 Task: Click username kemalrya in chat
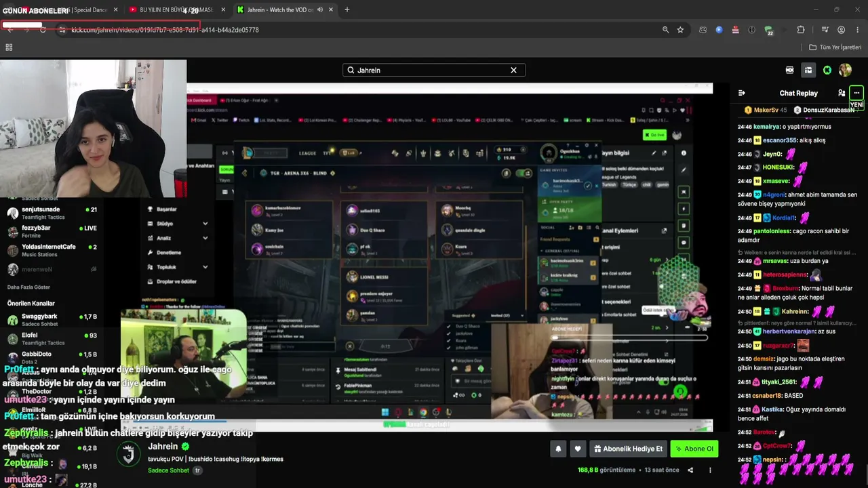coord(766,127)
